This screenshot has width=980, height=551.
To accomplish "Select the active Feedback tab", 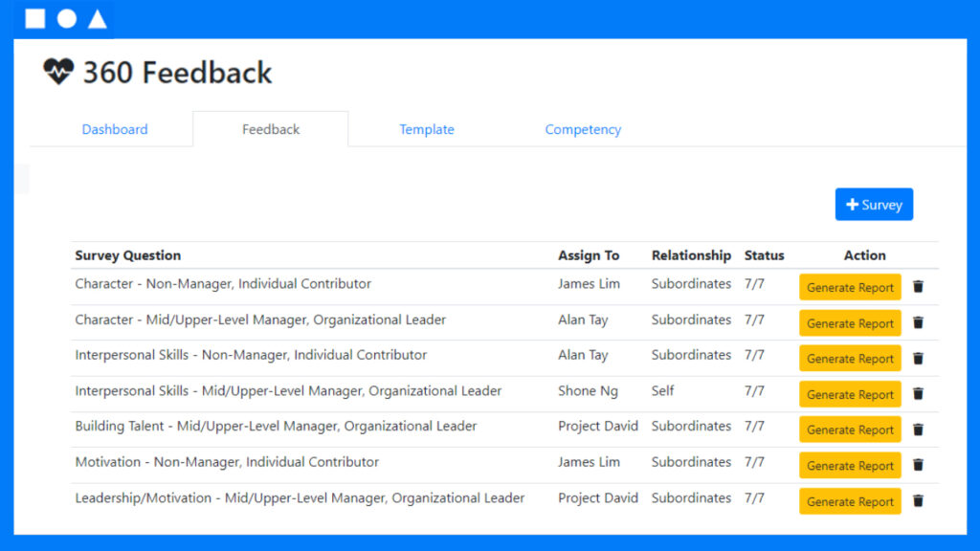I will click(271, 129).
